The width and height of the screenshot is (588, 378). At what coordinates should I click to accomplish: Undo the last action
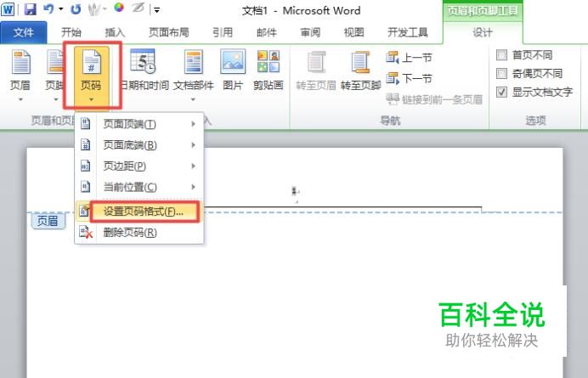(48, 8)
